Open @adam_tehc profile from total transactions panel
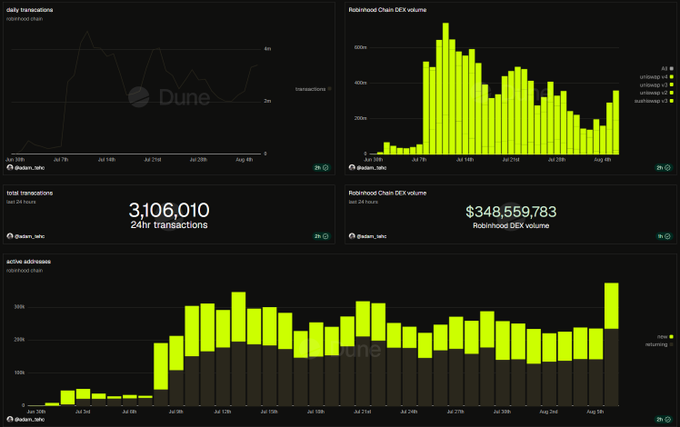 coord(29,236)
